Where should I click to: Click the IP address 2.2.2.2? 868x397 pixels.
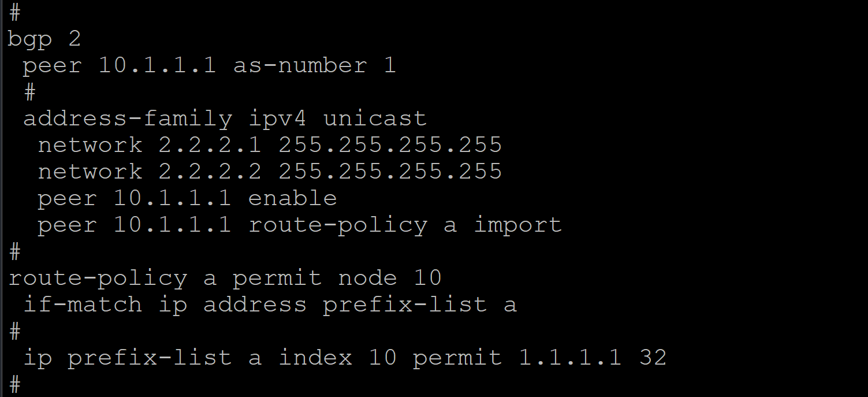(210, 172)
